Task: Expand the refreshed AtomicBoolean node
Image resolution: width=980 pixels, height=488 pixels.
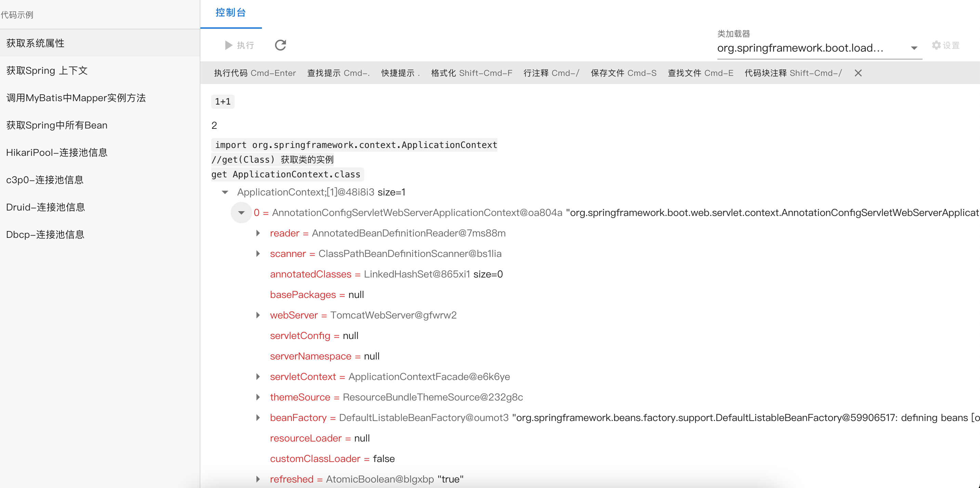Action: click(x=258, y=480)
